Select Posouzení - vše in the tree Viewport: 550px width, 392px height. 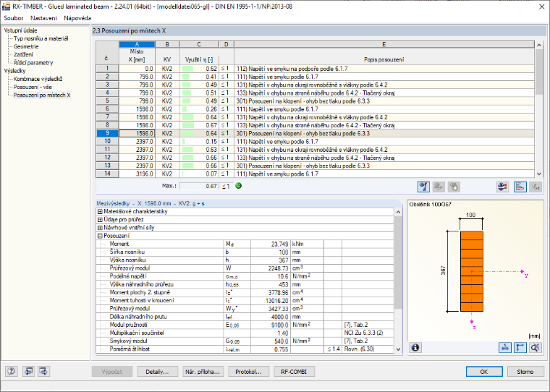[x=33, y=87]
